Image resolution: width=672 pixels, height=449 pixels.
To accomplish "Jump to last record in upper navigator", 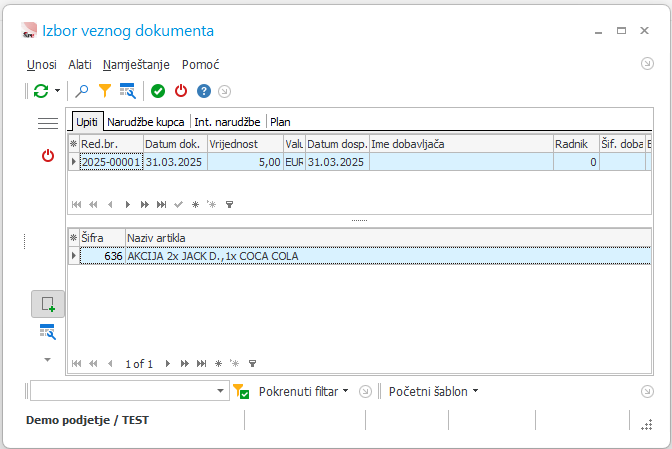I will tap(162, 204).
